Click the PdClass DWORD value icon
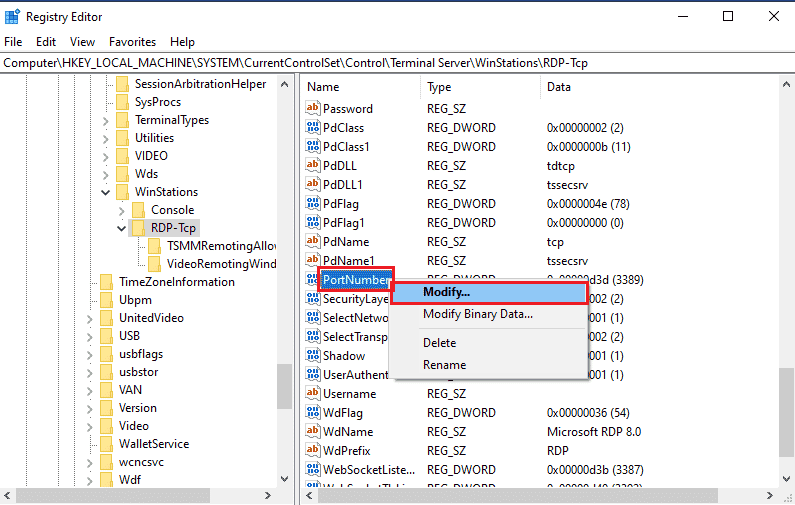795x505 pixels. pyautogui.click(x=313, y=127)
